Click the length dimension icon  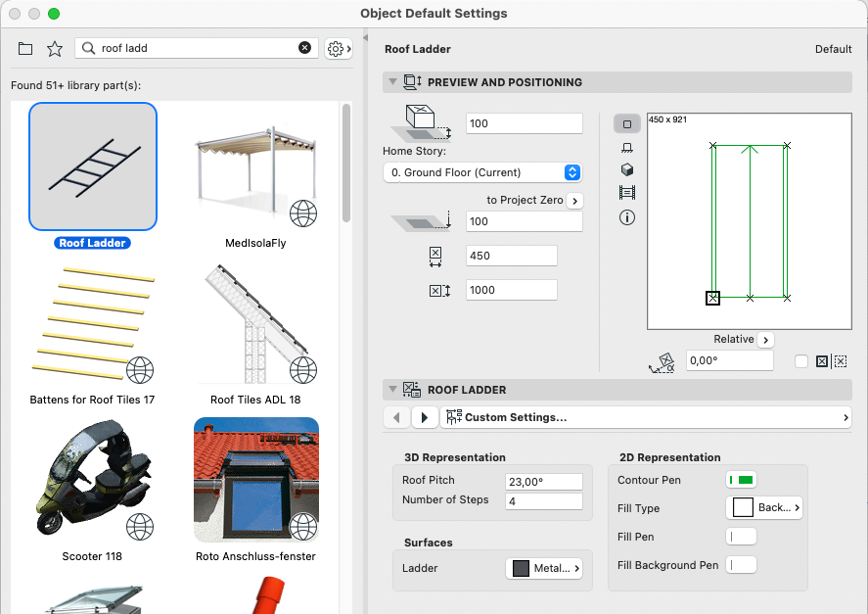coord(439,291)
